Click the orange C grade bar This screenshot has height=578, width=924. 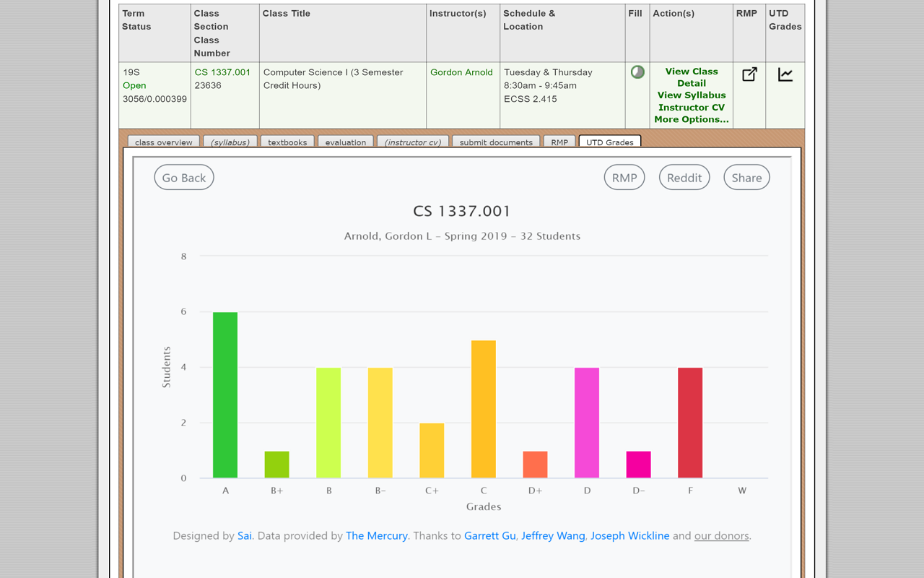[484, 409]
